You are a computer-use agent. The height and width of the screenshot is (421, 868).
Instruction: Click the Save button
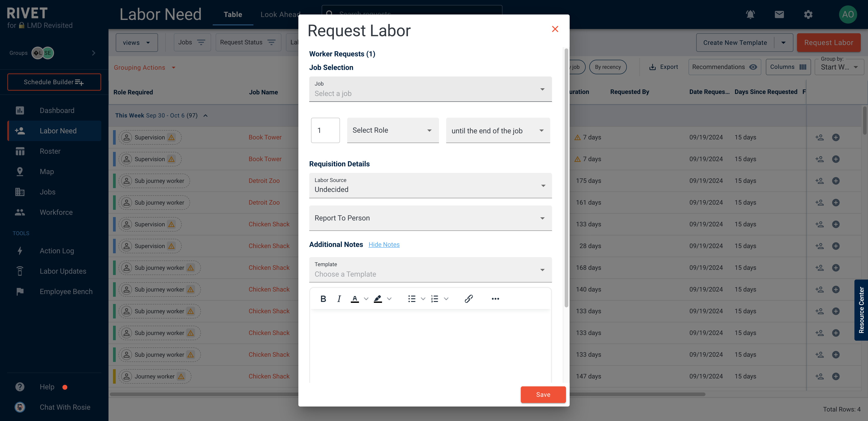(543, 395)
